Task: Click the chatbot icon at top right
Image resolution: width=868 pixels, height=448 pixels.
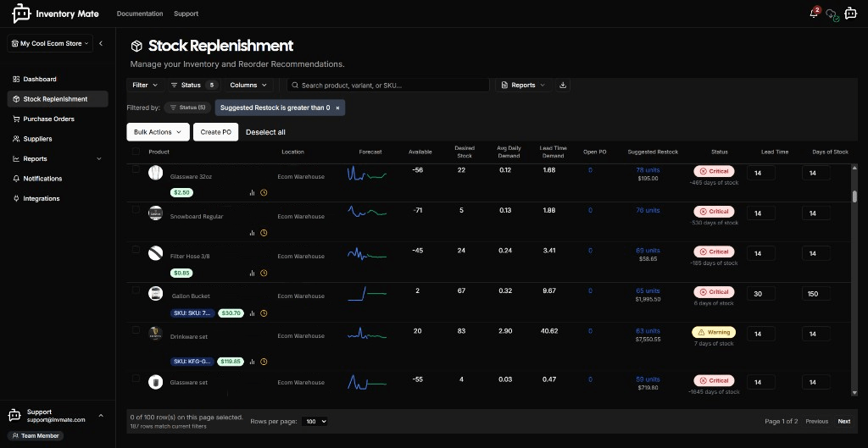Action: click(850, 14)
